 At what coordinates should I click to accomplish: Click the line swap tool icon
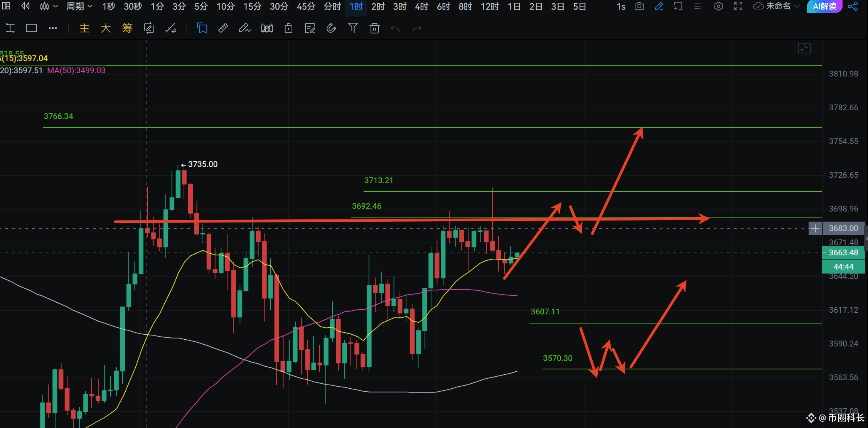(x=171, y=28)
